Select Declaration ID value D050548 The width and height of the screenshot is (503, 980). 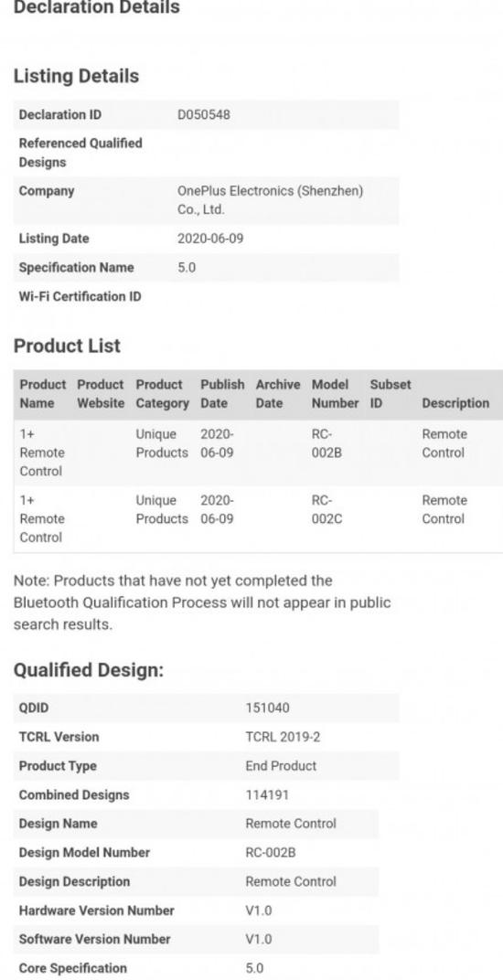point(204,115)
